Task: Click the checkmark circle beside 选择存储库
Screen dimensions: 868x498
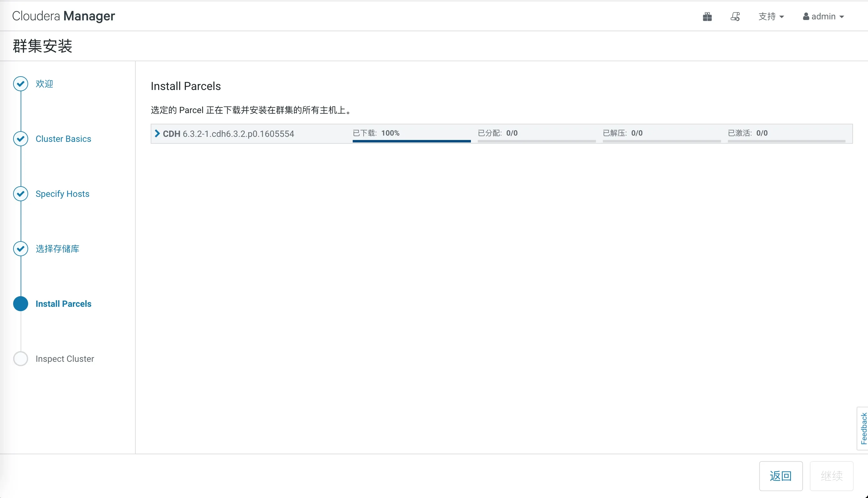Action: [x=20, y=249]
